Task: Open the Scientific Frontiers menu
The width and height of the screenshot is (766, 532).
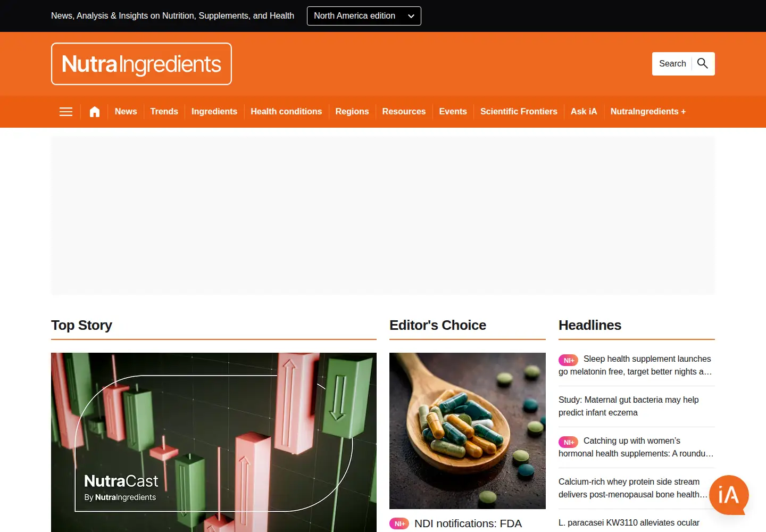Action: point(519,112)
